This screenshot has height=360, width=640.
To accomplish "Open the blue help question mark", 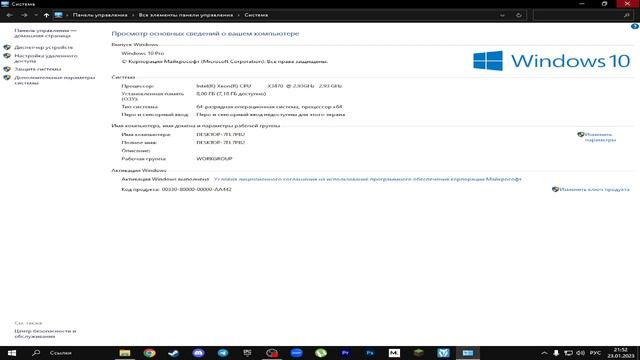I will [x=635, y=27].
